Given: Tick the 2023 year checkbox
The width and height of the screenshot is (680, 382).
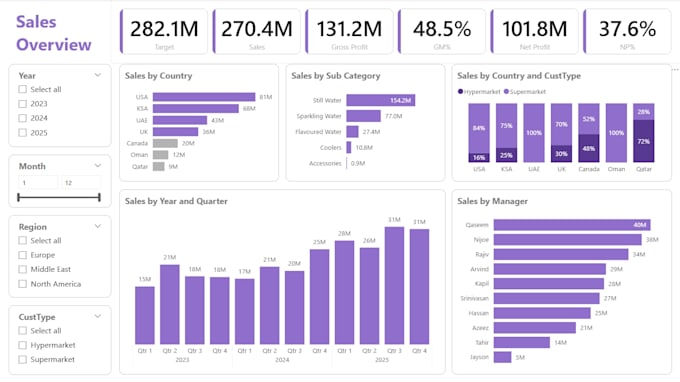Looking at the screenshot, I should (23, 104).
